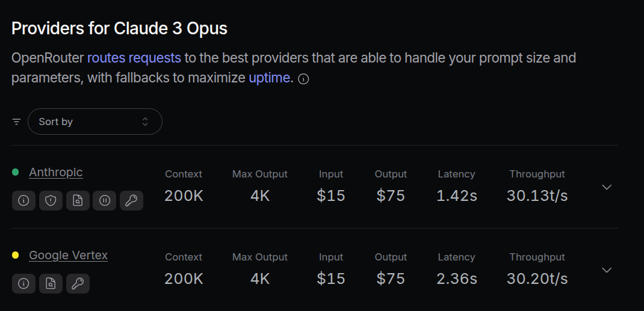Click Anthropic's key icon
Screen dimensions: 644x311
(131, 201)
